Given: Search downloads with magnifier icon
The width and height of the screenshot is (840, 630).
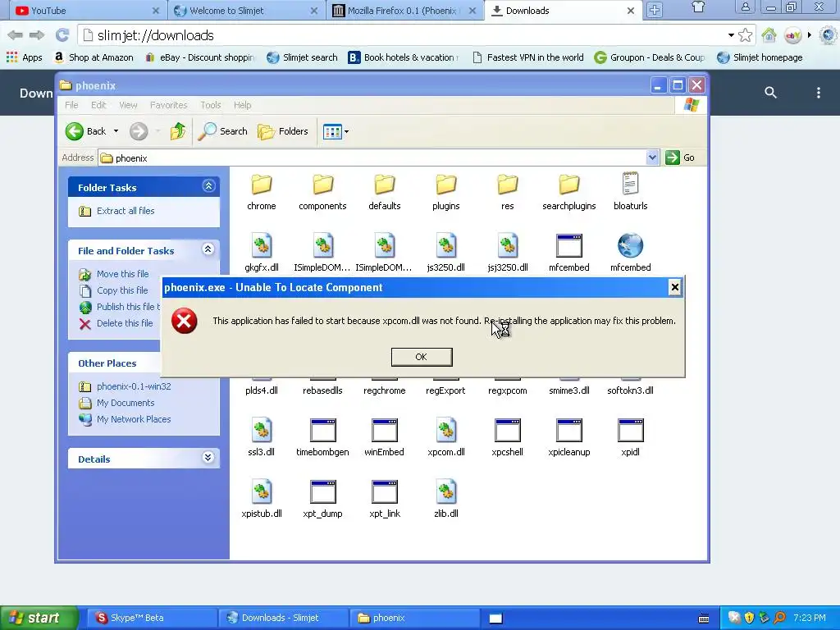Looking at the screenshot, I should pyautogui.click(x=770, y=92).
